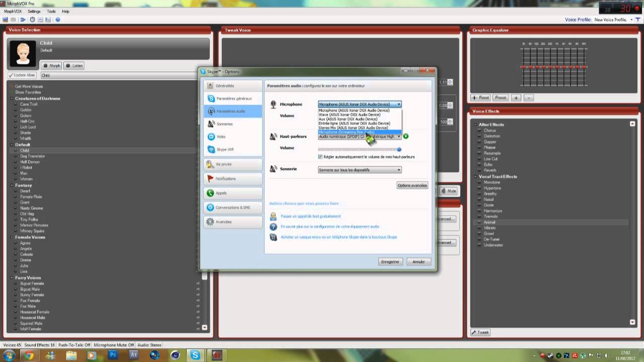The height and width of the screenshot is (362, 644).
Task: Click Passer un appel de test gratuitement
Action: click(310, 216)
